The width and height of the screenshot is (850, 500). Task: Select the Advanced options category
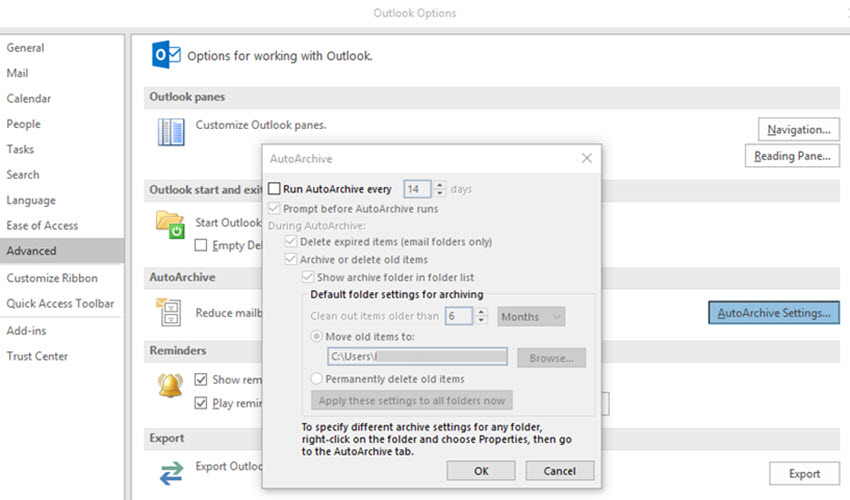[x=62, y=251]
